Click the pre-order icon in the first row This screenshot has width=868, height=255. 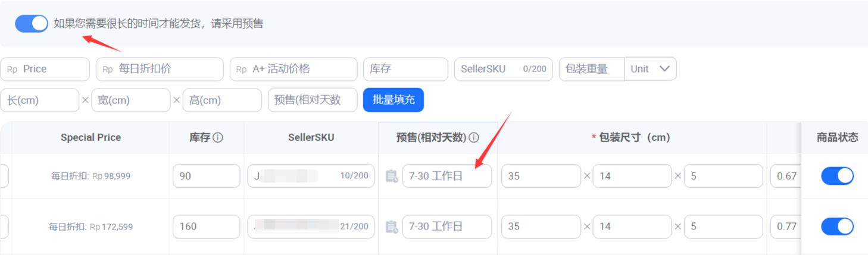392,176
